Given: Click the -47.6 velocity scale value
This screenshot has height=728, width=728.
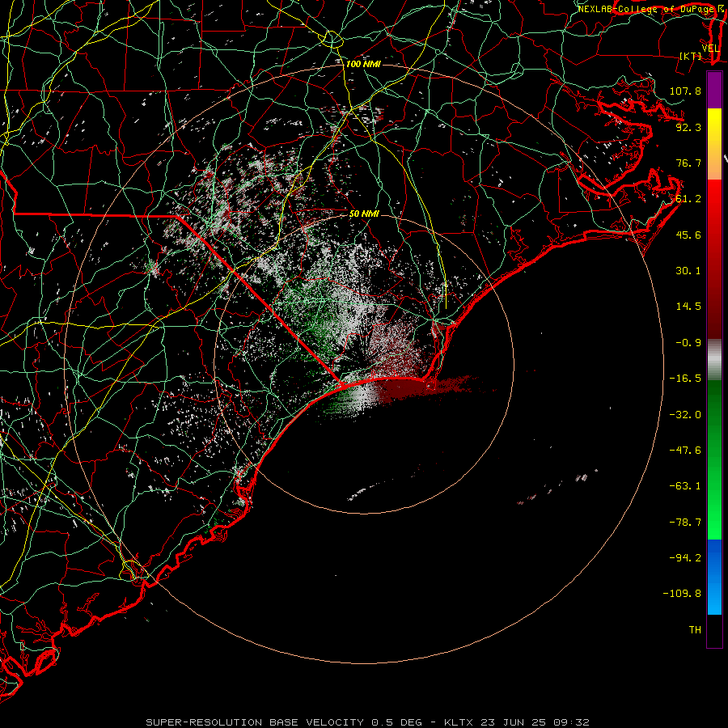Looking at the screenshot, I should [x=685, y=451].
